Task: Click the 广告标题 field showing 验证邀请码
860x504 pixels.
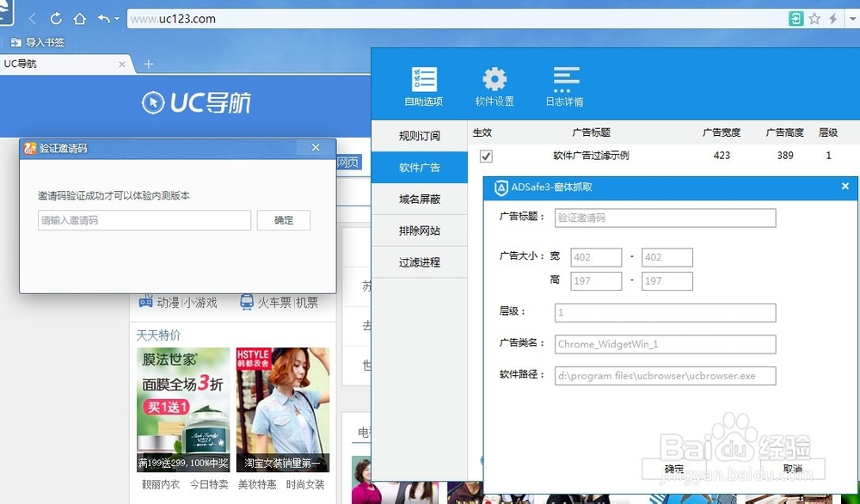Action: click(666, 218)
